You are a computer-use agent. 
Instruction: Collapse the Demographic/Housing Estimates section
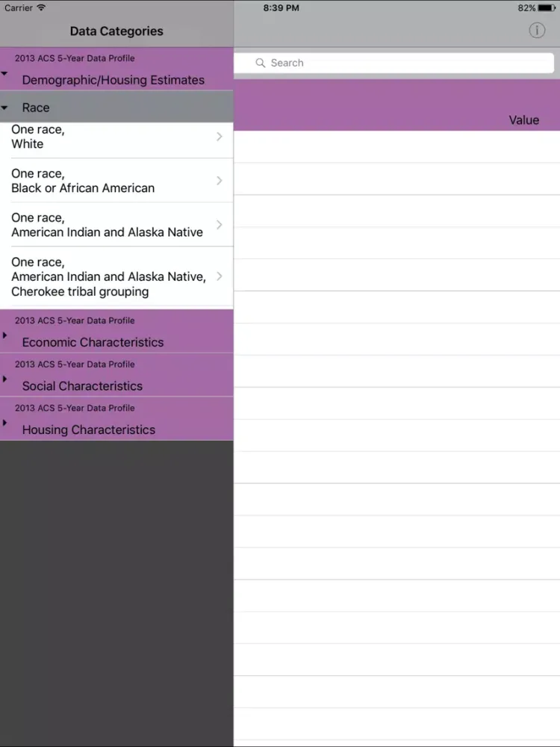(5, 74)
